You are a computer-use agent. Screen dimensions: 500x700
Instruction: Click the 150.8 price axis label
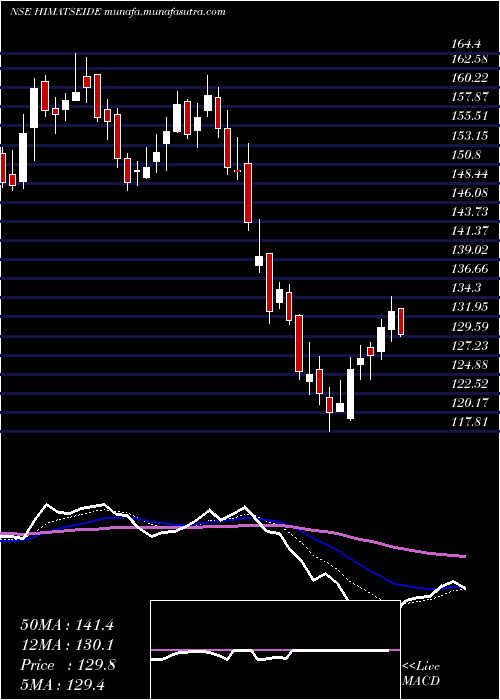[x=467, y=154]
